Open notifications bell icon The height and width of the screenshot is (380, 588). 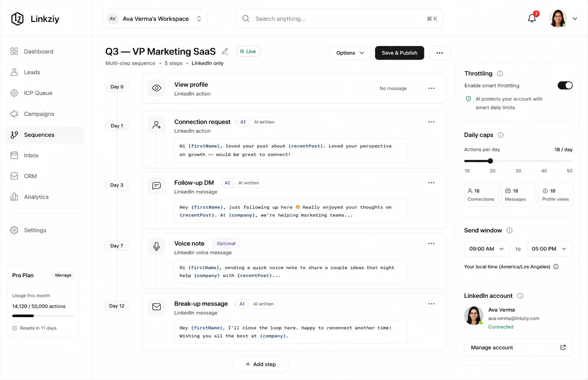click(x=532, y=18)
